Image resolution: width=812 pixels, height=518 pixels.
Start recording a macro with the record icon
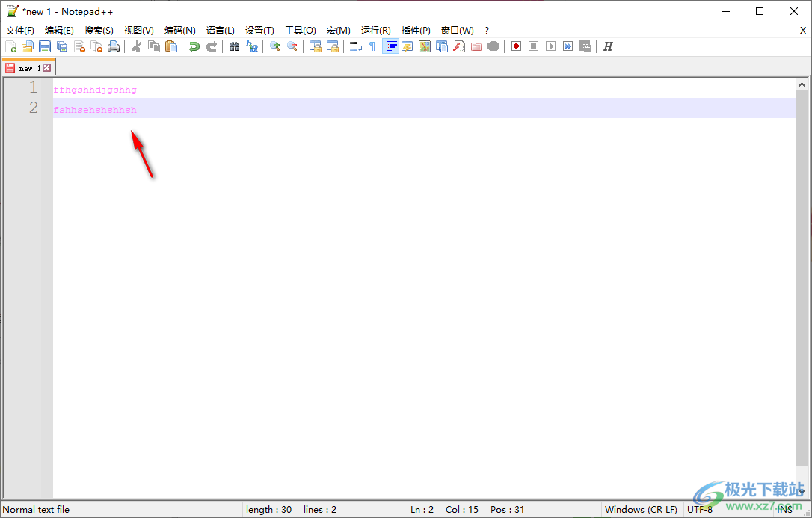pos(515,46)
